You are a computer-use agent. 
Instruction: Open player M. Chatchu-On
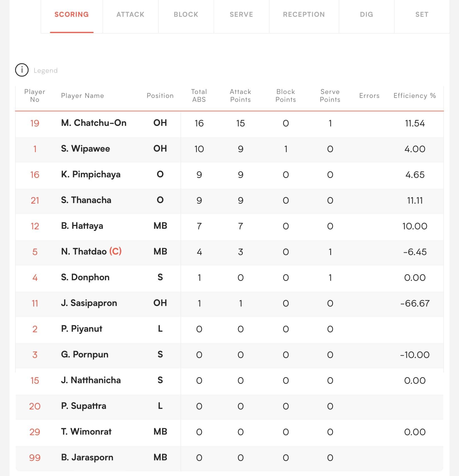pyautogui.click(x=93, y=123)
